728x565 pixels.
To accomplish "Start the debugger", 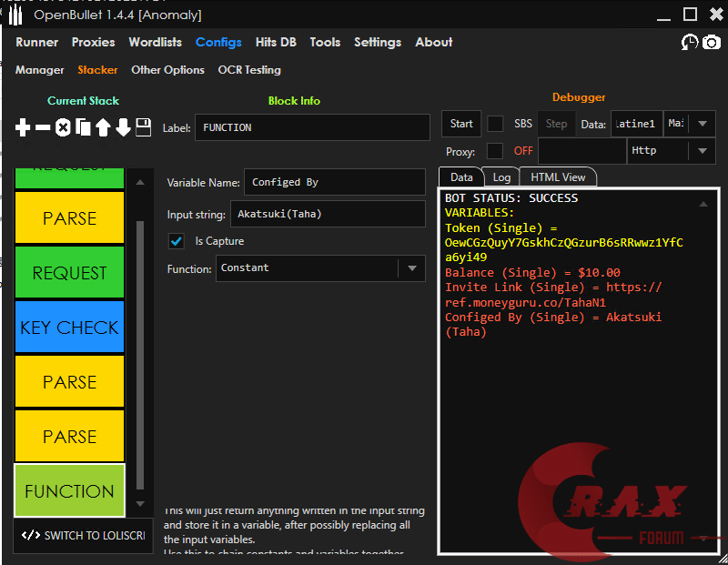I will coord(461,124).
